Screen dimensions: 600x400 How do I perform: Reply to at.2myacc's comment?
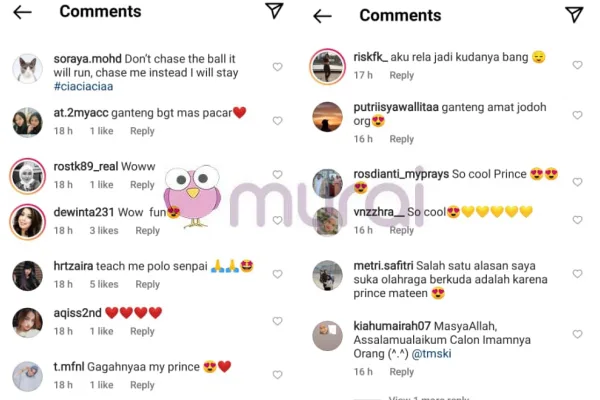point(142,131)
